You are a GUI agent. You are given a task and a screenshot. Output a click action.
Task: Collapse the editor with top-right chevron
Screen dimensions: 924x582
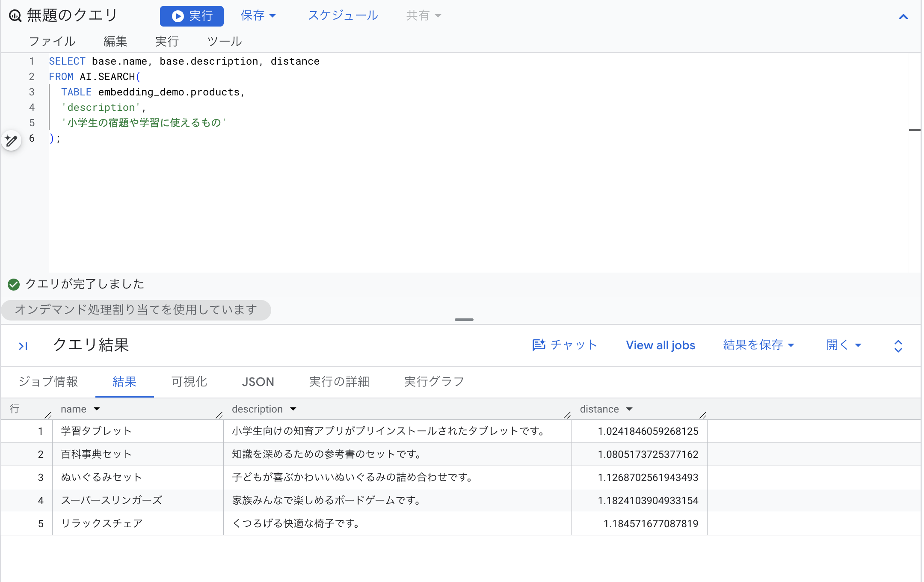click(x=903, y=17)
